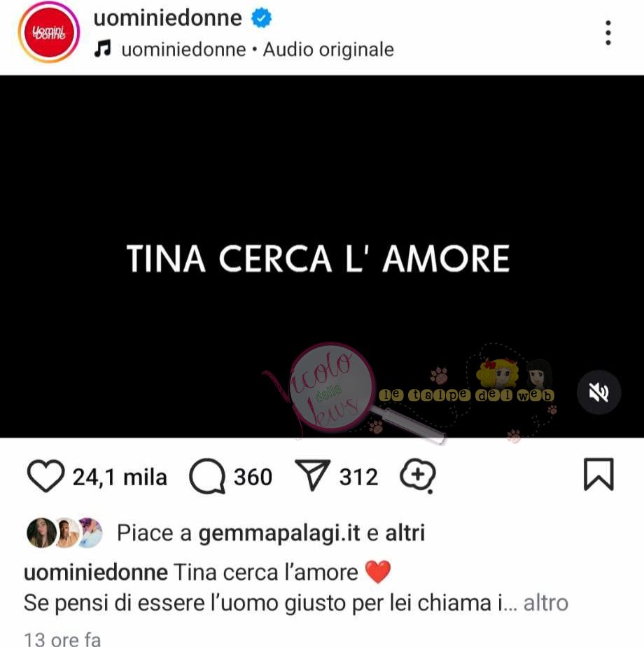View other likers via 'altri'

405,533
